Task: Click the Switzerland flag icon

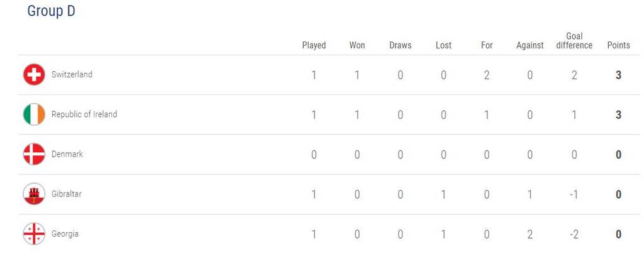Action: (34, 75)
